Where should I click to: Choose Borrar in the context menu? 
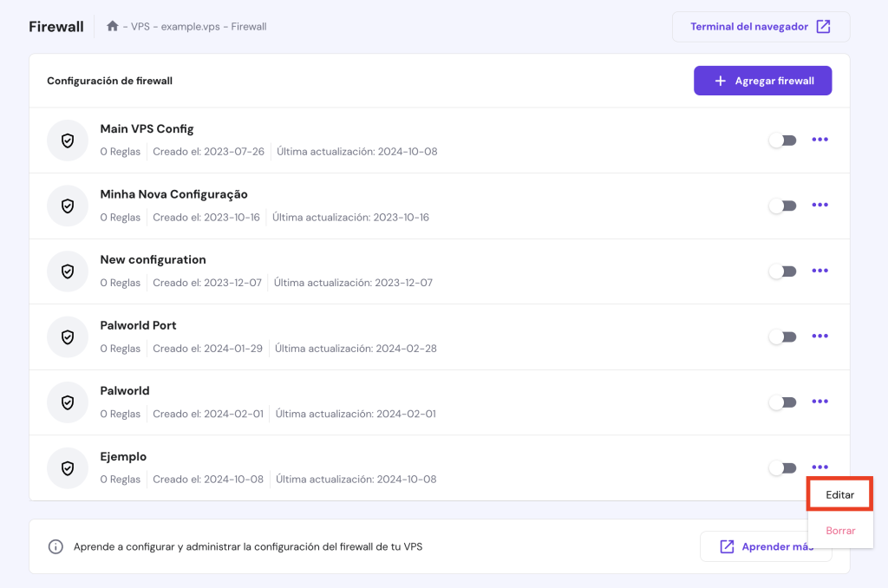pyautogui.click(x=839, y=530)
